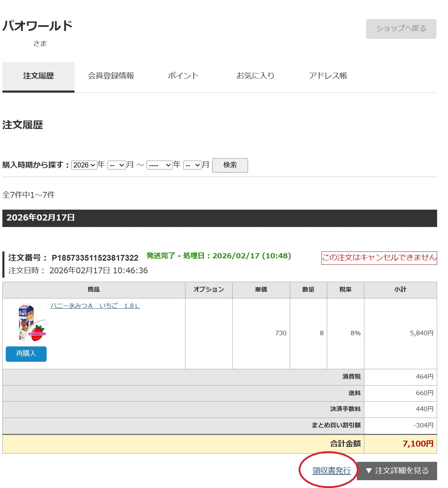Switch to the ポイント tab
Screen dimensions: 448x488
tap(183, 76)
